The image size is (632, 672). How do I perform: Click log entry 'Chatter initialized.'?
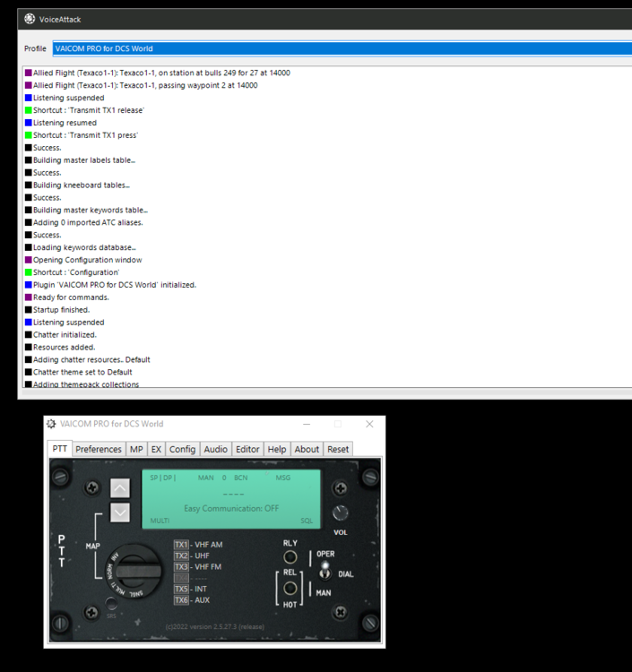[61, 335]
